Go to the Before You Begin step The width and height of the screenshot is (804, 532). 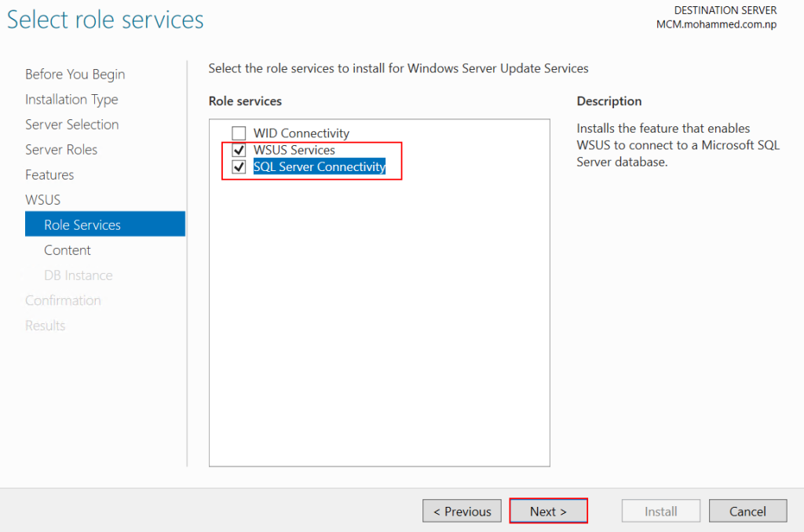[75, 74]
